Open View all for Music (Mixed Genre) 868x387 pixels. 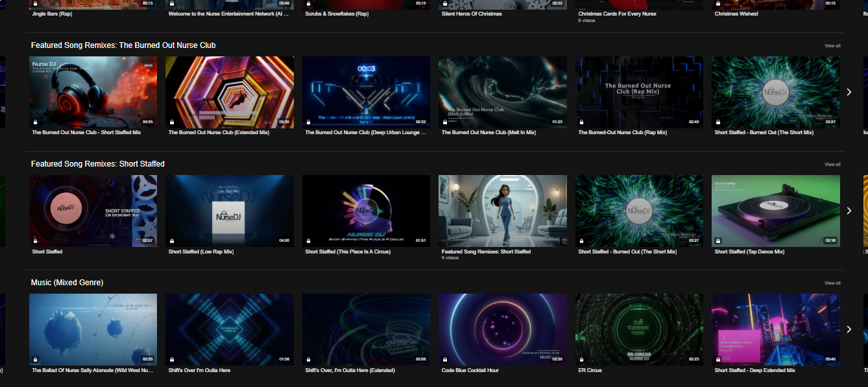coord(832,283)
